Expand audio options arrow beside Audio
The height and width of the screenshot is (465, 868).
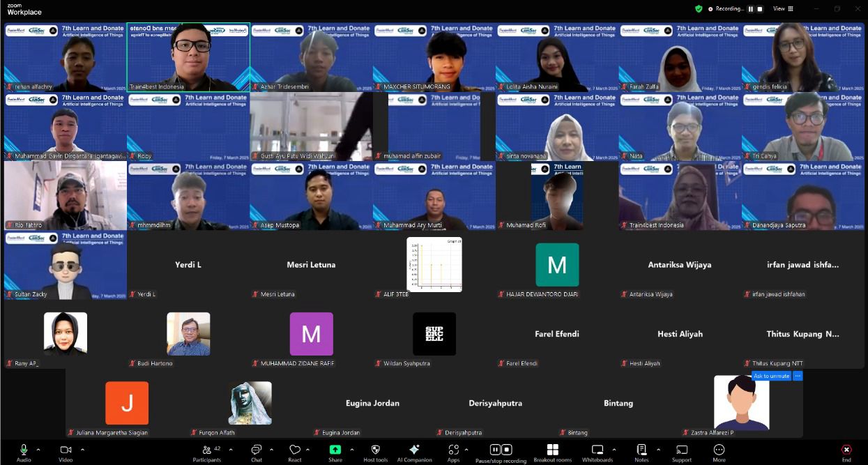[x=38, y=450]
